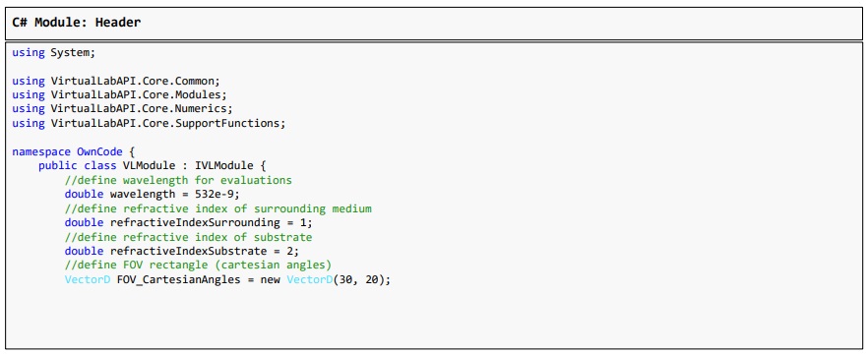Click the FOV_CartesianAngles variable name
868x354 pixels.
click(178, 279)
